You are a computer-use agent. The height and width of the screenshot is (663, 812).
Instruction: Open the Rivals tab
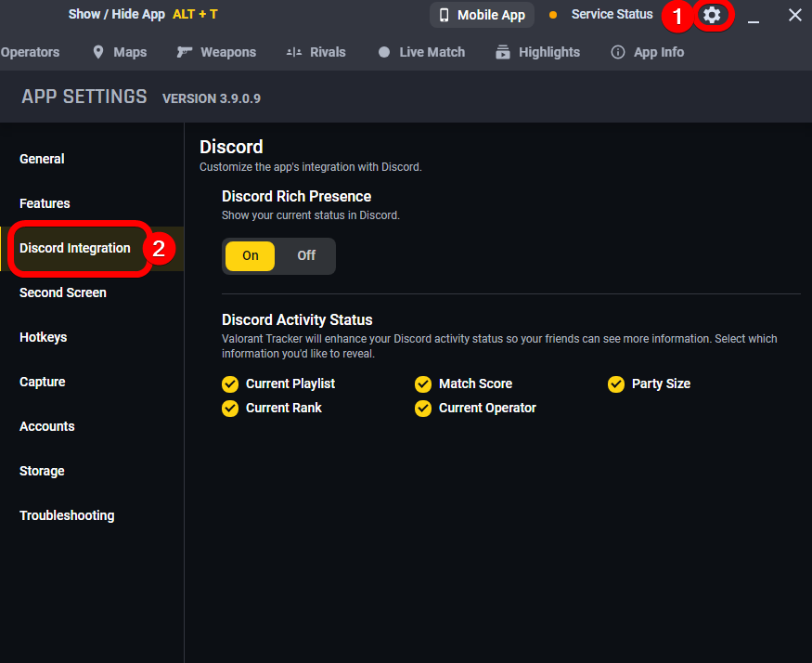tap(316, 52)
